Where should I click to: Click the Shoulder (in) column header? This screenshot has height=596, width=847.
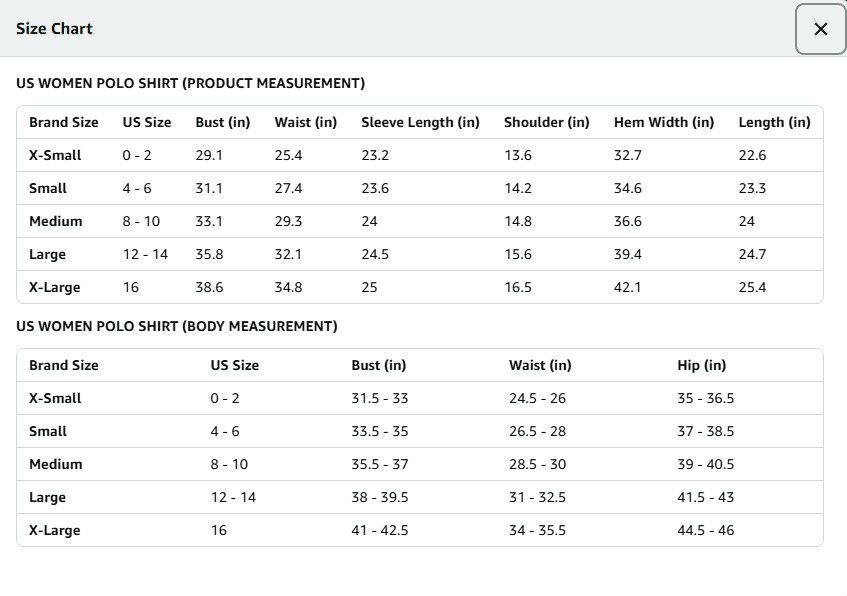point(546,122)
